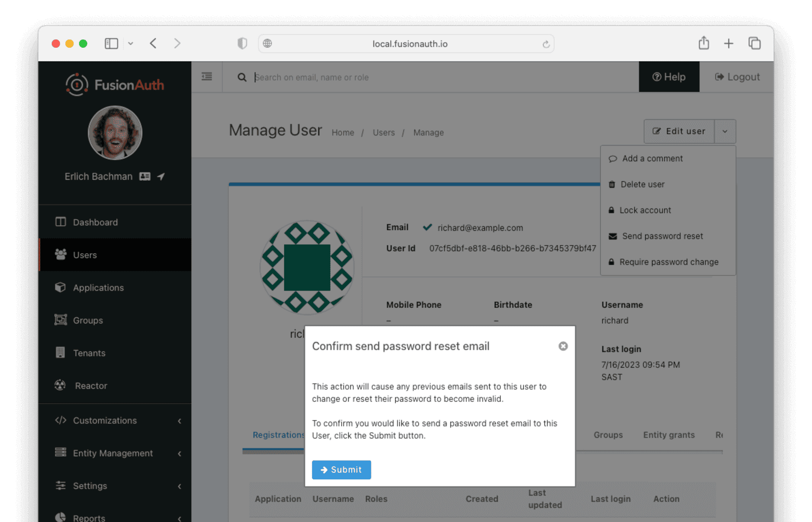
Task: Click Erlich Bachman profile avatar
Action: pos(115,133)
